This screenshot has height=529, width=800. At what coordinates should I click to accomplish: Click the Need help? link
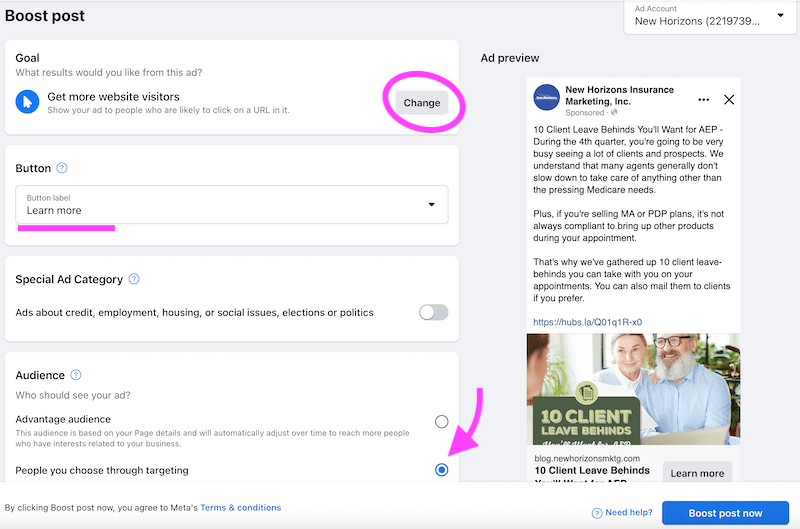click(x=629, y=512)
